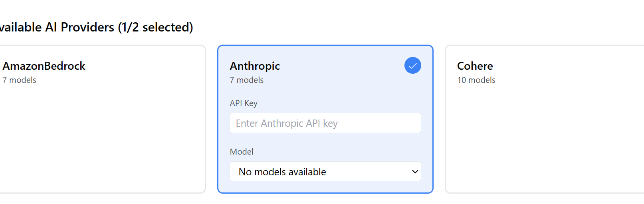Click the blue checkmark on Anthropic card

tap(412, 66)
